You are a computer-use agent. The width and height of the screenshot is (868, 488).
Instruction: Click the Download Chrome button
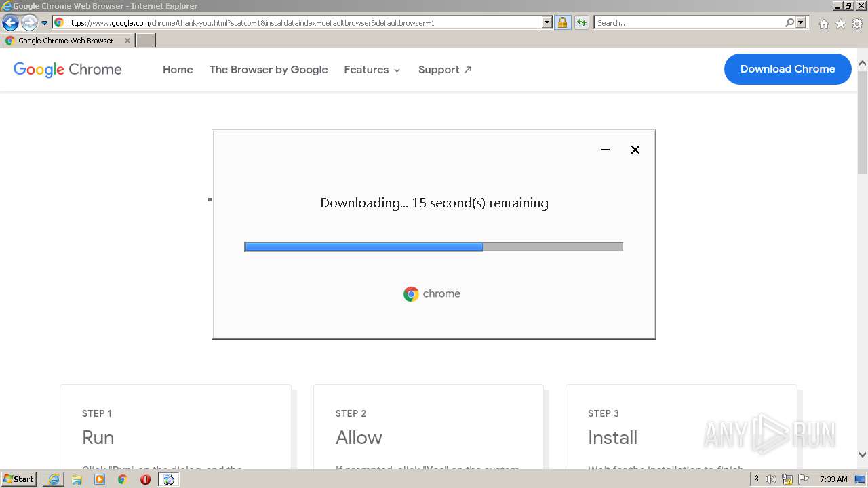point(787,69)
